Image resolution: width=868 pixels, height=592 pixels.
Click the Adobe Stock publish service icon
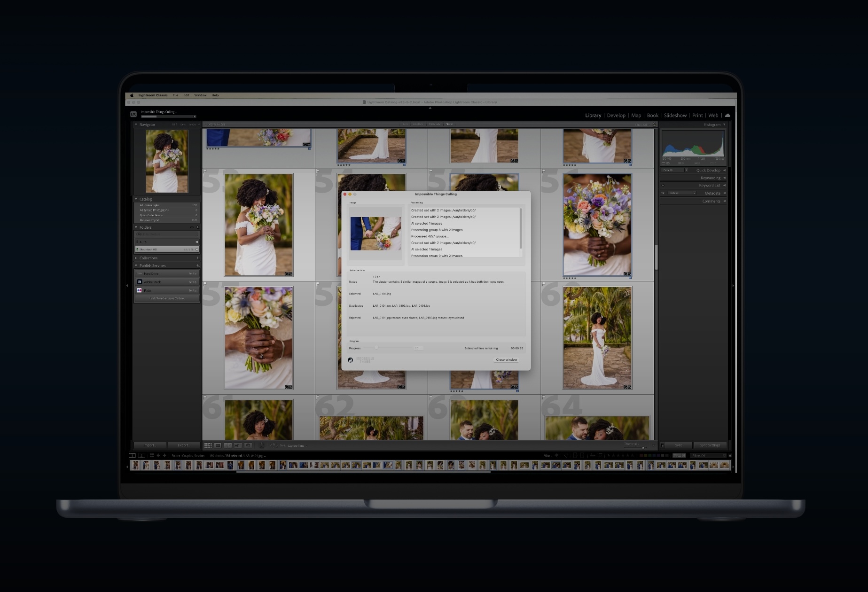pos(140,282)
